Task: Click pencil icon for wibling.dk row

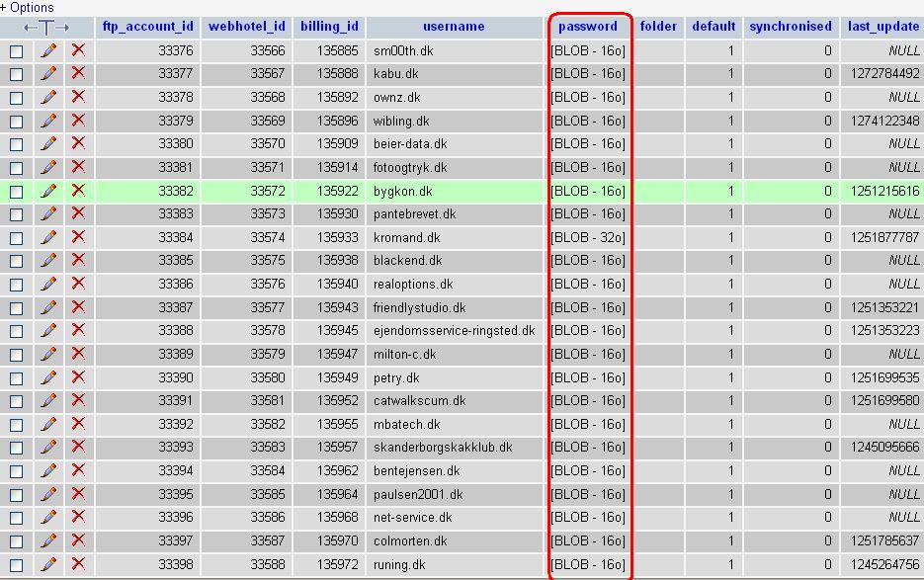Action: [47, 121]
